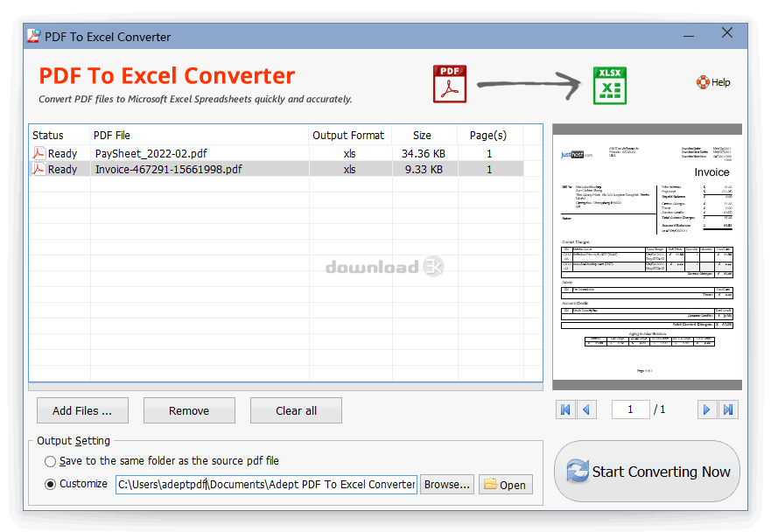The height and width of the screenshot is (532, 771).
Task: Clear all files from the list
Action: pyautogui.click(x=296, y=410)
